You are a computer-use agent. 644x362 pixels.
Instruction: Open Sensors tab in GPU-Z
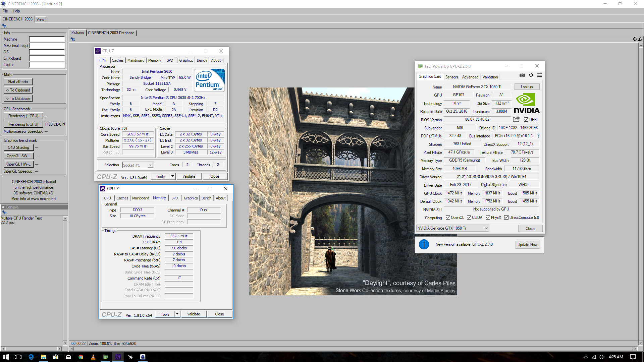pos(451,77)
